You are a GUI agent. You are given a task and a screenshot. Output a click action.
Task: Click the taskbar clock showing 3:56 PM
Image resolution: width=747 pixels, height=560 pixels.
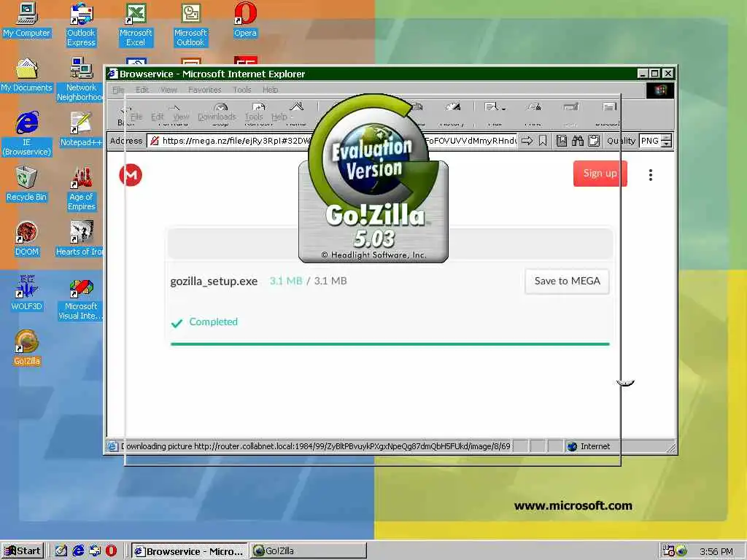click(x=716, y=551)
